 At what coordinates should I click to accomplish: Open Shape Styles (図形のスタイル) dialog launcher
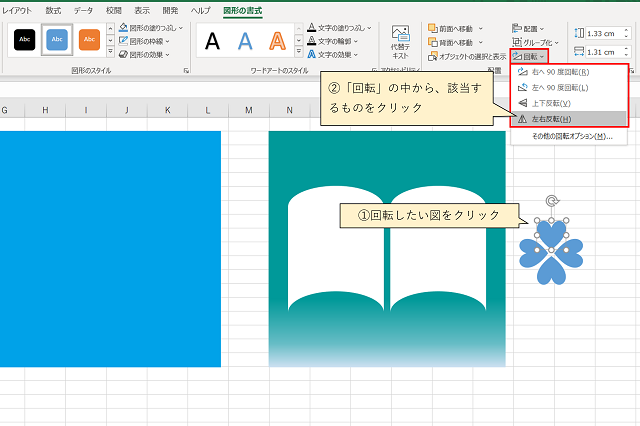[186, 71]
